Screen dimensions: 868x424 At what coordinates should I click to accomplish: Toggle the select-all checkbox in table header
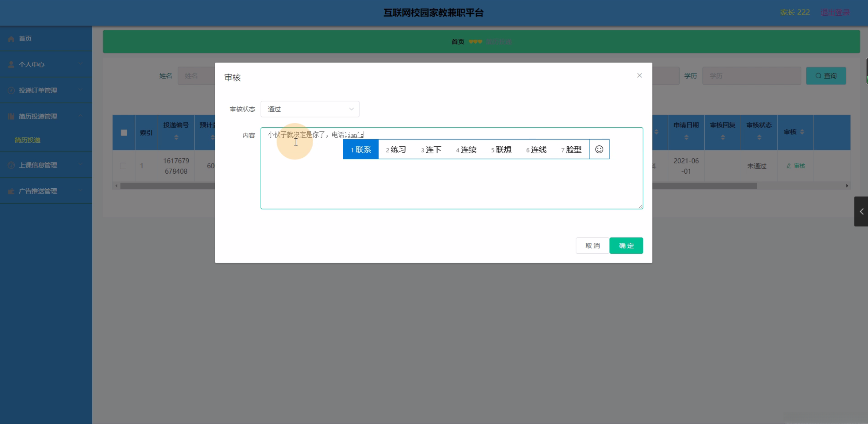(x=124, y=133)
